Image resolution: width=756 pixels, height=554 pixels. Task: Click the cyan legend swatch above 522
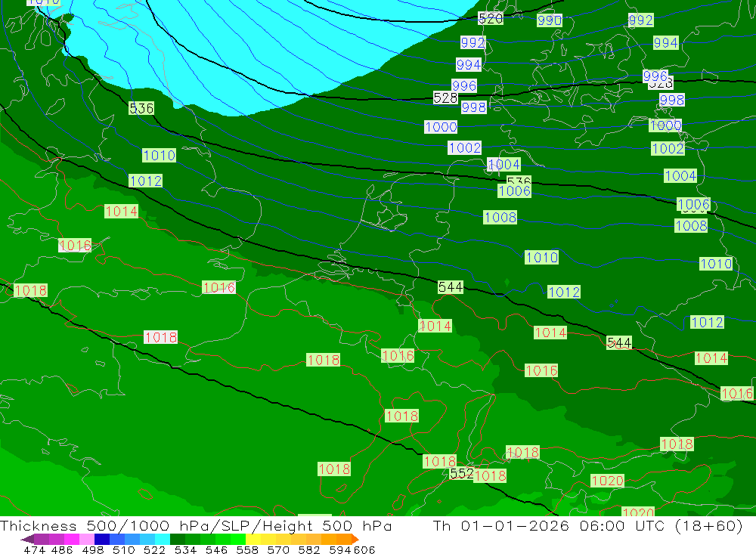coord(163,539)
